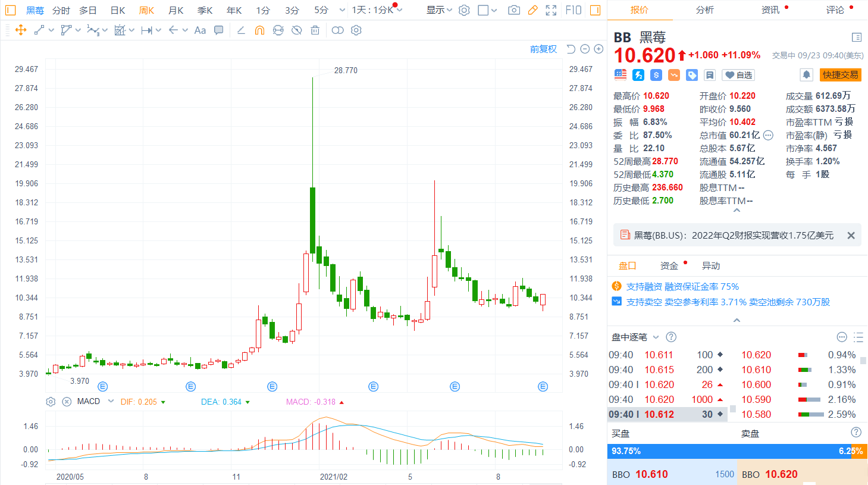Select the wave pattern drawing tool

click(93, 30)
